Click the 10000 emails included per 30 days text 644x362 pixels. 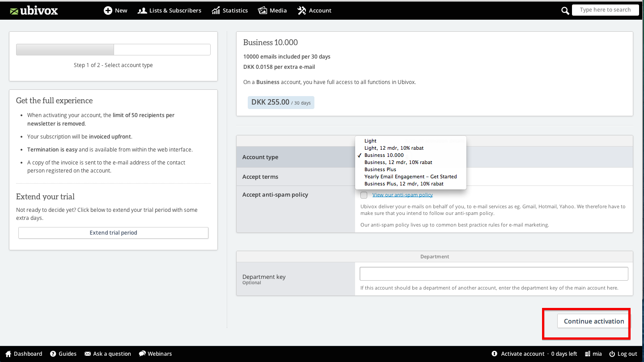point(287,57)
